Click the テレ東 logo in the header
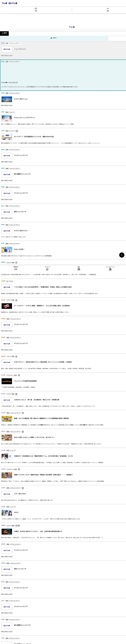 tap(4, 3)
